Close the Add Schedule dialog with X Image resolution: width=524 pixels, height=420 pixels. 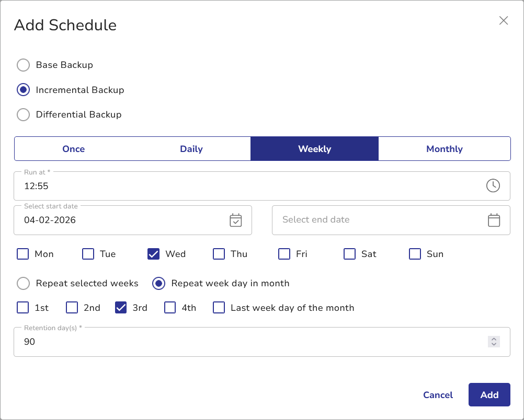[x=504, y=20]
